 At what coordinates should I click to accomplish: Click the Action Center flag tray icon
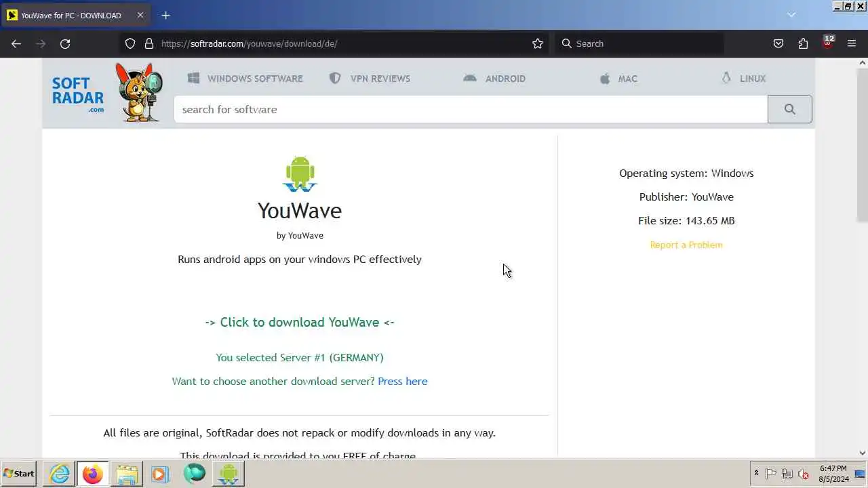coord(771,474)
